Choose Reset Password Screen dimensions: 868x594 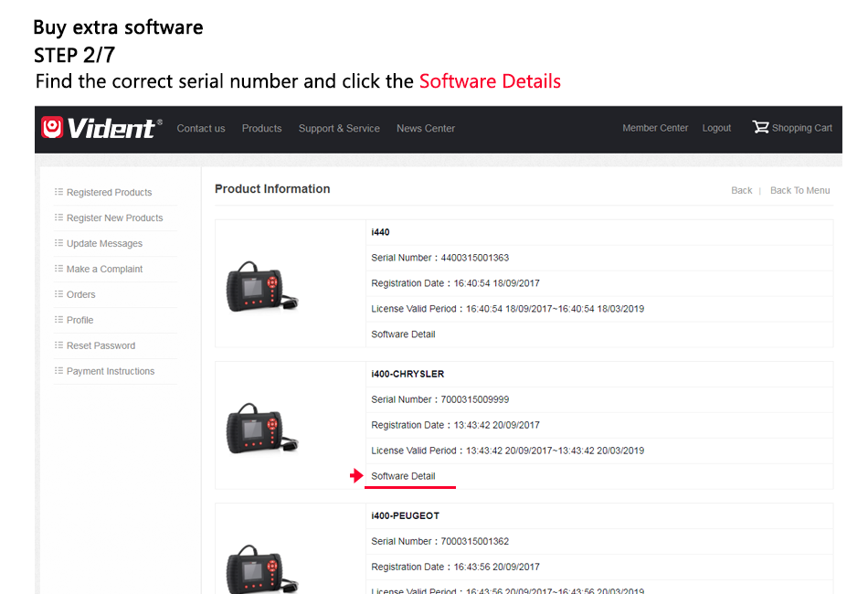101,345
